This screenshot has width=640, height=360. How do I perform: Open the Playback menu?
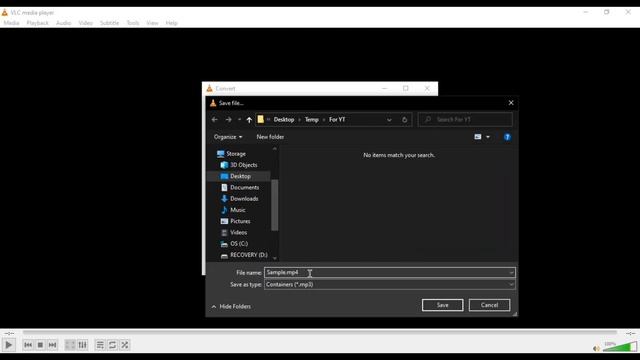tap(38, 23)
